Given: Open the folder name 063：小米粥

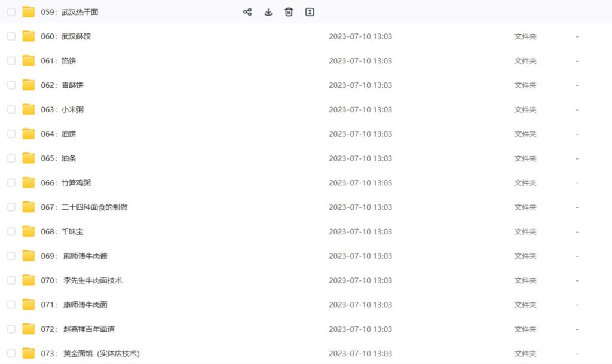Looking at the screenshot, I should (62, 109).
